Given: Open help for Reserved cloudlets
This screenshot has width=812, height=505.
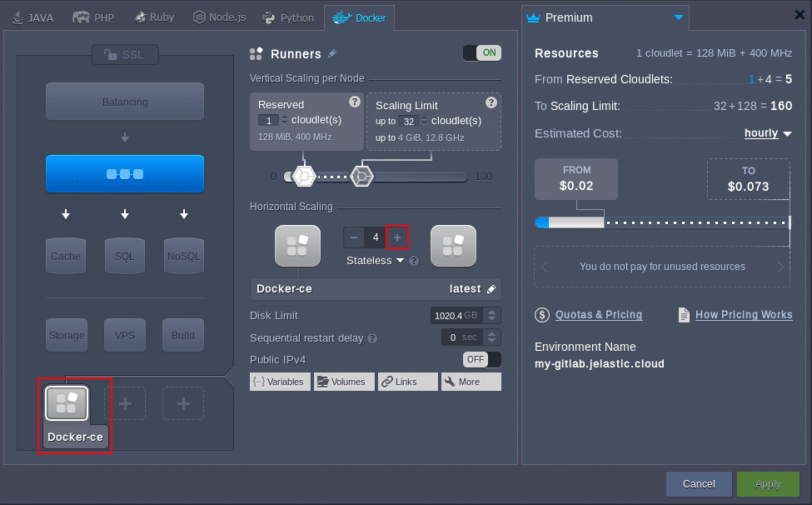Looking at the screenshot, I should (x=354, y=102).
